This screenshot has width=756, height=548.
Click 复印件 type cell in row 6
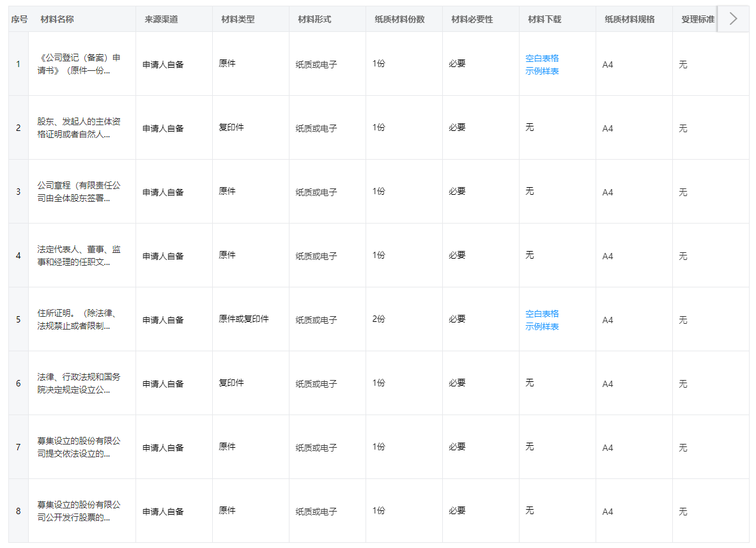pos(231,383)
